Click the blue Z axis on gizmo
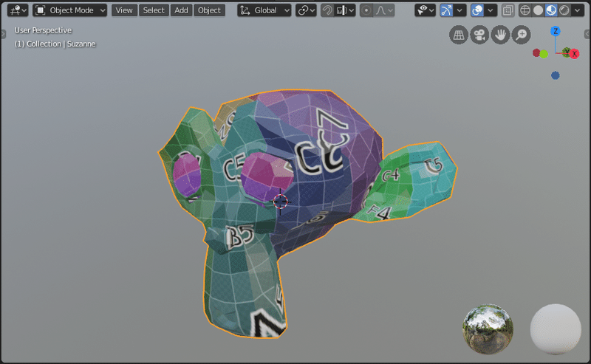Screen dimensions: 591x364 point(556,31)
